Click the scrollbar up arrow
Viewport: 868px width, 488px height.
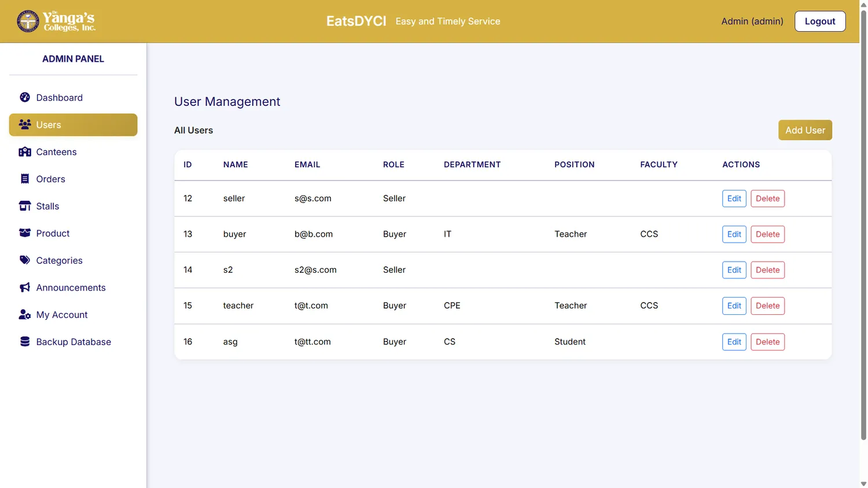(863, 4)
